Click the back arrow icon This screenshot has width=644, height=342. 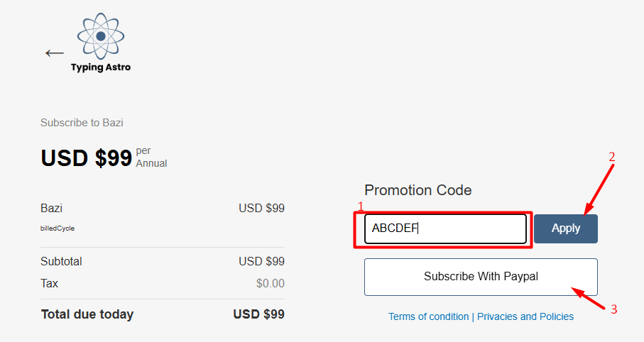pyautogui.click(x=54, y=53)
